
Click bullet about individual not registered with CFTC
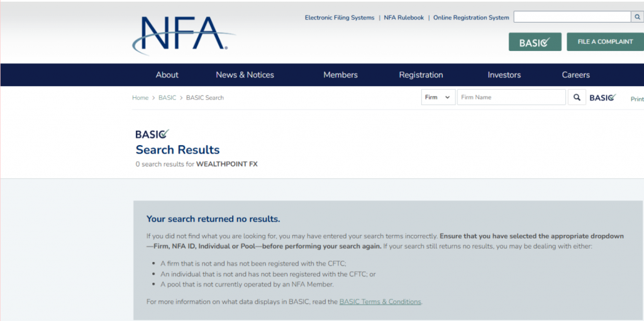(268, 275)
